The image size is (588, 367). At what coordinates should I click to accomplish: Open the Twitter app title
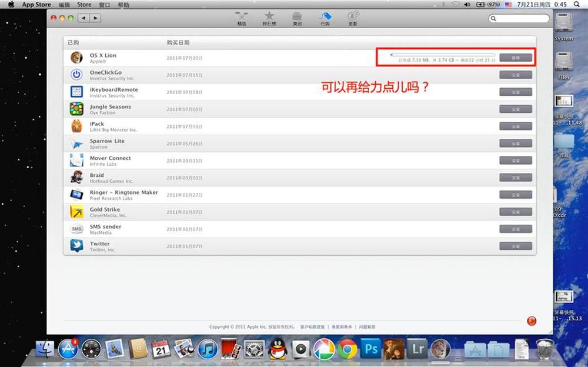click(x=100, y=243)
